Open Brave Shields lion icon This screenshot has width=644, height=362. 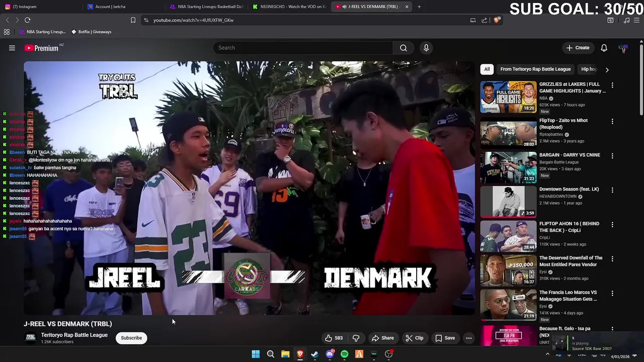497,20
